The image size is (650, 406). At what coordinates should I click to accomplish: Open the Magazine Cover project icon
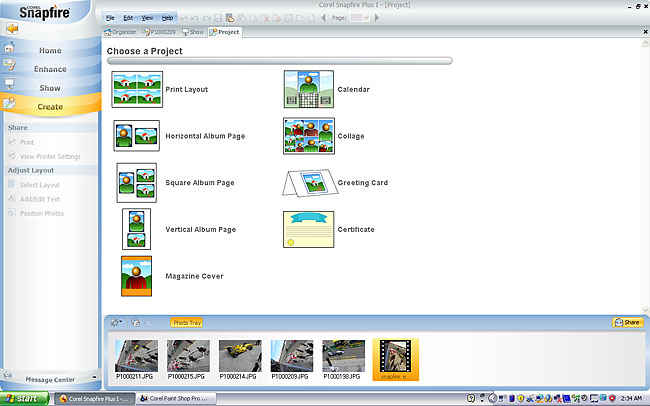pyautogui.click(x=136, y=276)
